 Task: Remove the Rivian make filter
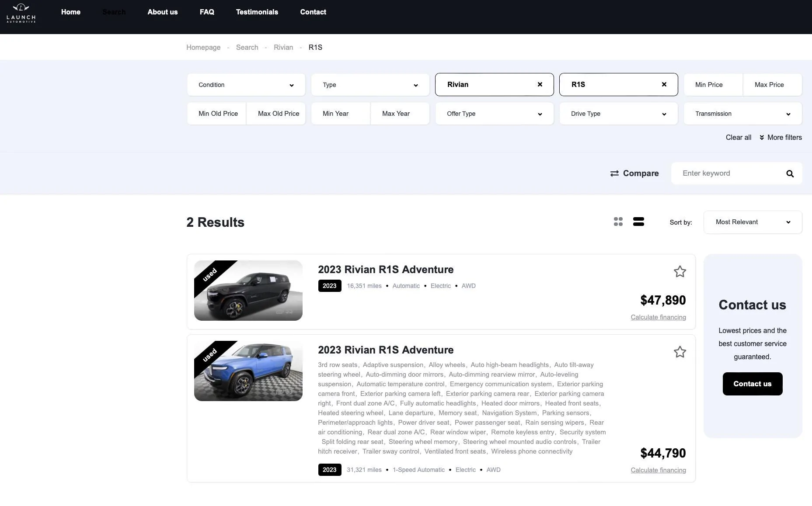(540, 85)
